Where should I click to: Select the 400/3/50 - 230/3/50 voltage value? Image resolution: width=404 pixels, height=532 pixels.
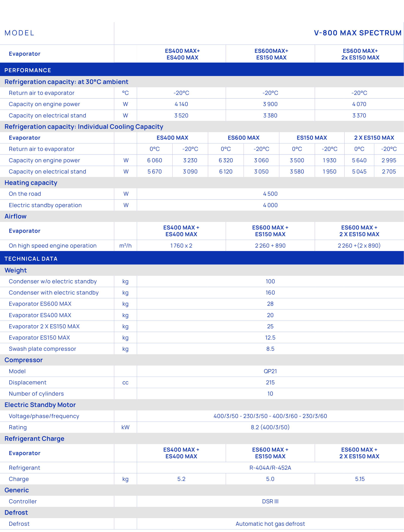coord(270,416)
